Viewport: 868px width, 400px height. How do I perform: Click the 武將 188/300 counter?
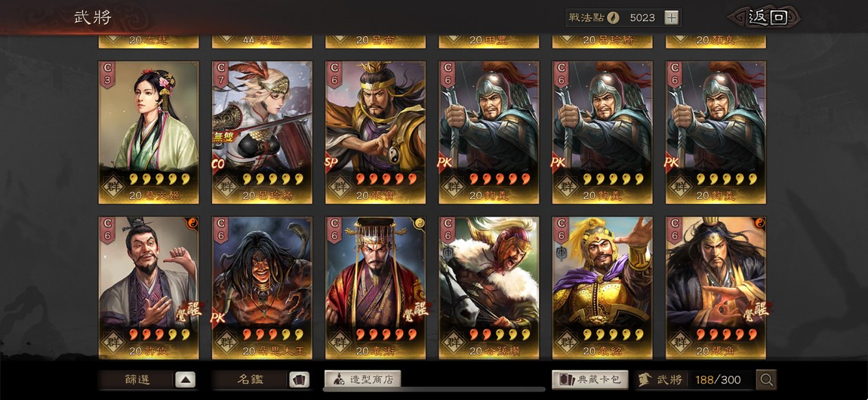point(694,380)
